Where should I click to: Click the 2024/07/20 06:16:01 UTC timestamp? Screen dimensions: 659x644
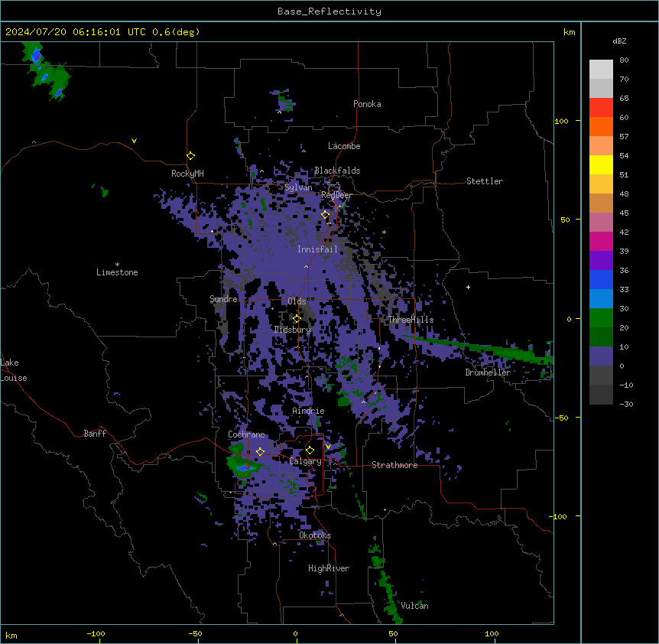coord(76,32)
